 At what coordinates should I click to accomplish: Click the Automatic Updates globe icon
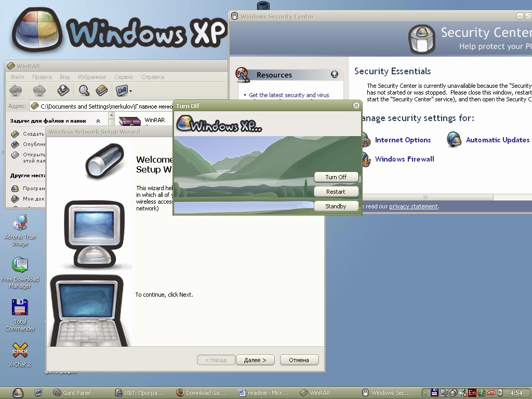pyautogui.click(x=454, y=139)
